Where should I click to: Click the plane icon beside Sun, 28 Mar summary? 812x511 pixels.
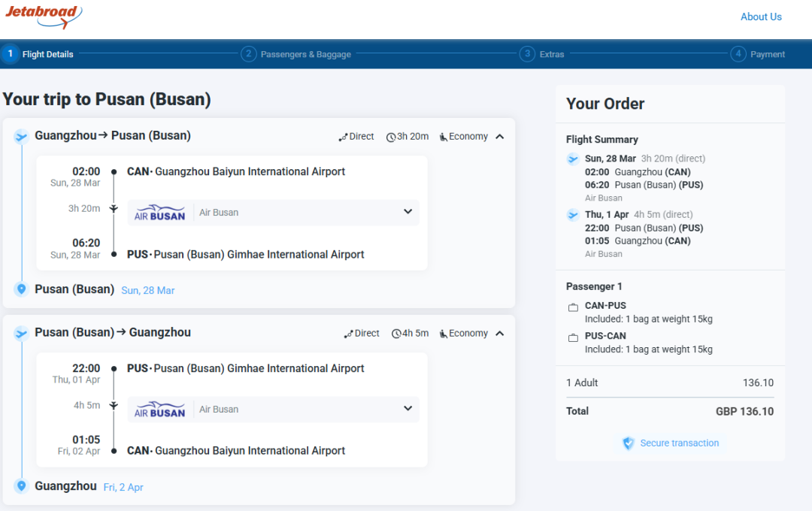pos(573,159)
